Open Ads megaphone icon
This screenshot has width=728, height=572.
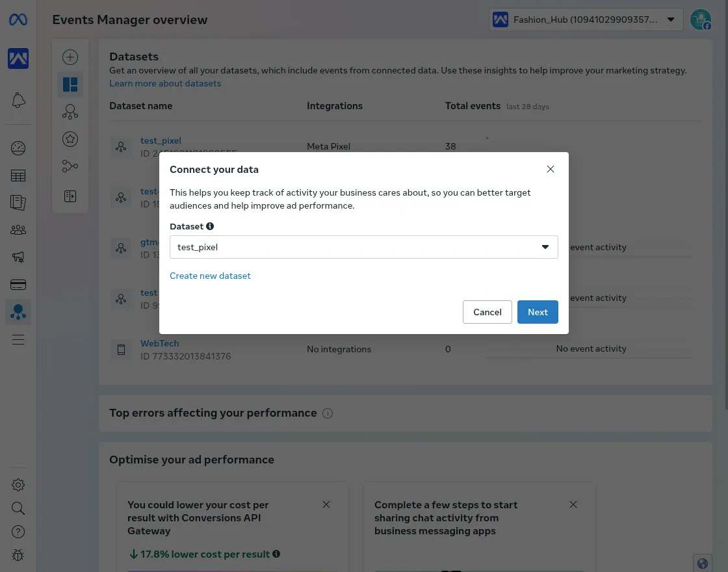pyautogui.click(x=18, y=257)
